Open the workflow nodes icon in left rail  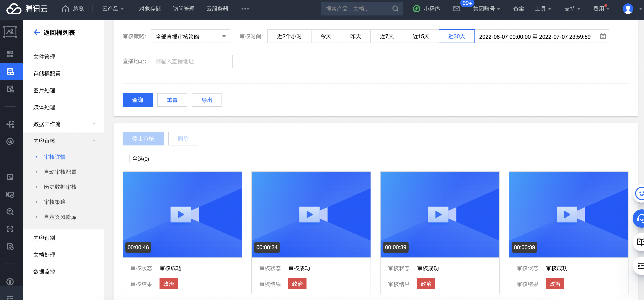pyautogui.click(x=10, y=124)
